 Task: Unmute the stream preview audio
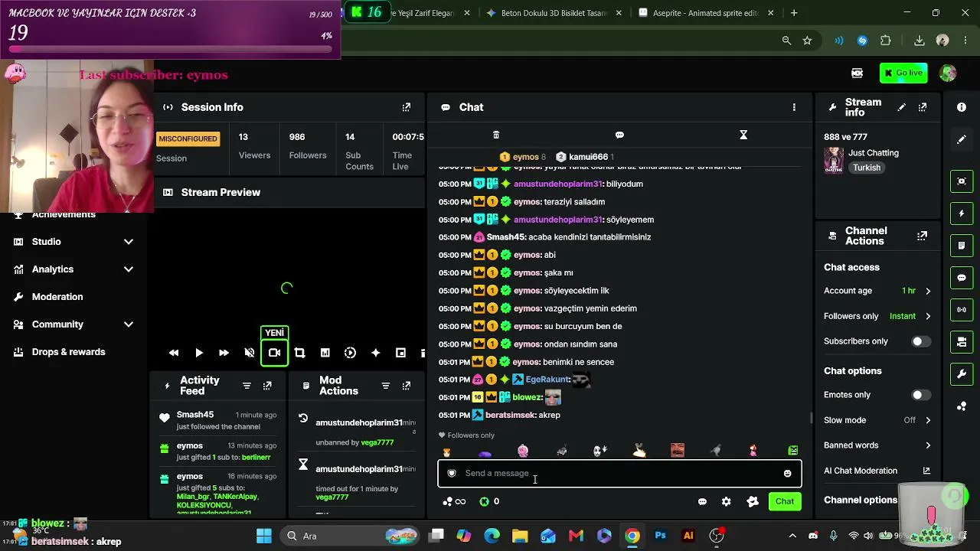[249, 353]
